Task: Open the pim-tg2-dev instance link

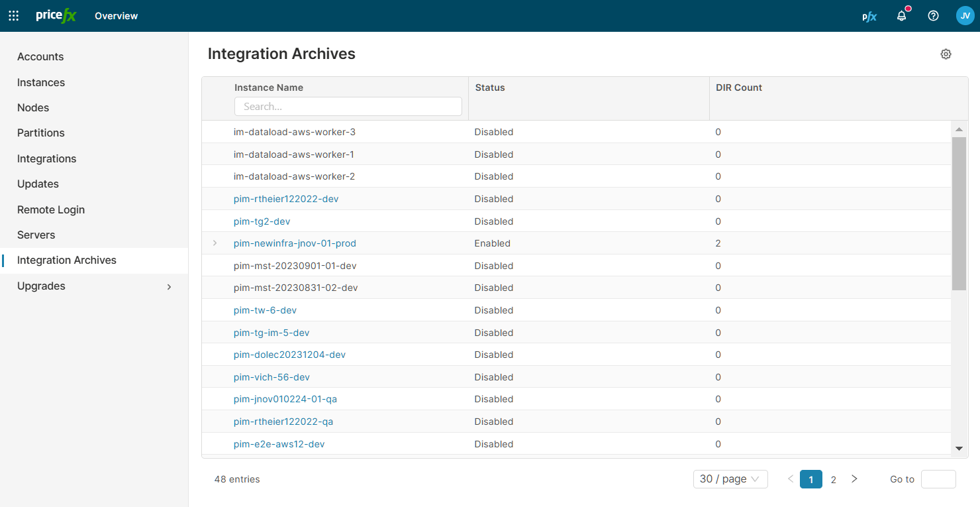Action: click(262, 221)
